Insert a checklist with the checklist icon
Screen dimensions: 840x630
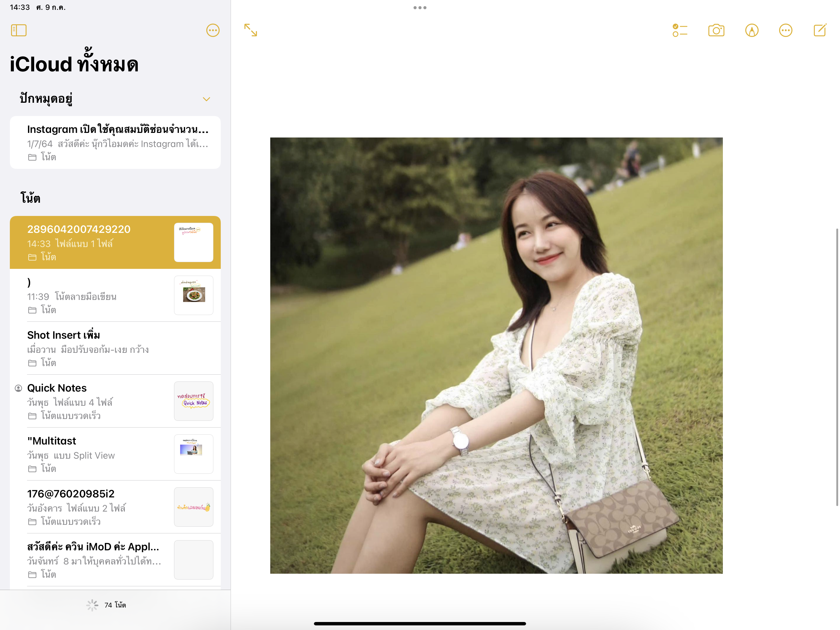[680, 30]
